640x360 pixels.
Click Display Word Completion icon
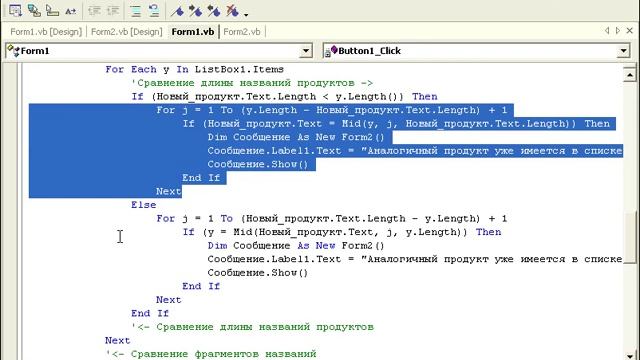[71, 11]
